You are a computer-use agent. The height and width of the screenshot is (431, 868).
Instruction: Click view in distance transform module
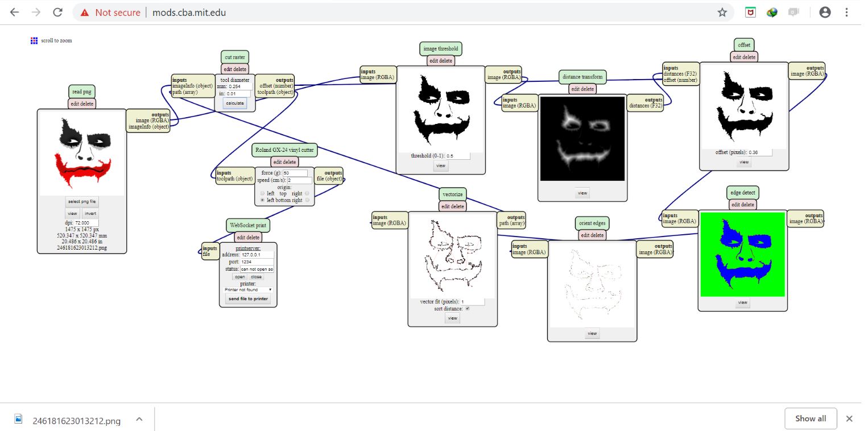(x=582, y=193)
